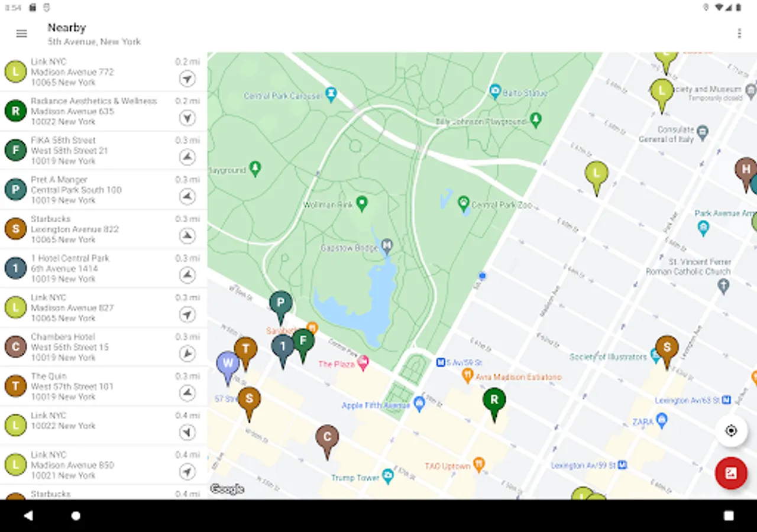Image resolution: width=757 pixels, height=532 pixels.
Task: Tap the Central Park Carousel marker
Action: (x=331, y=93)
